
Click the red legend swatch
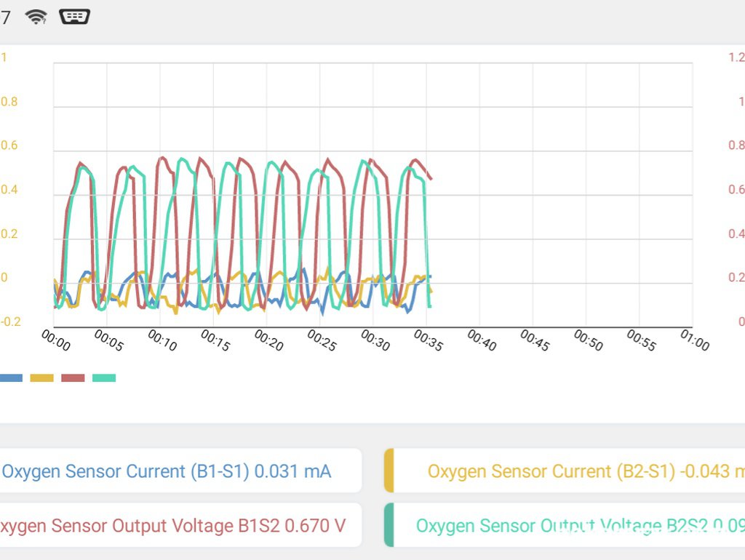tap(73, 378)
